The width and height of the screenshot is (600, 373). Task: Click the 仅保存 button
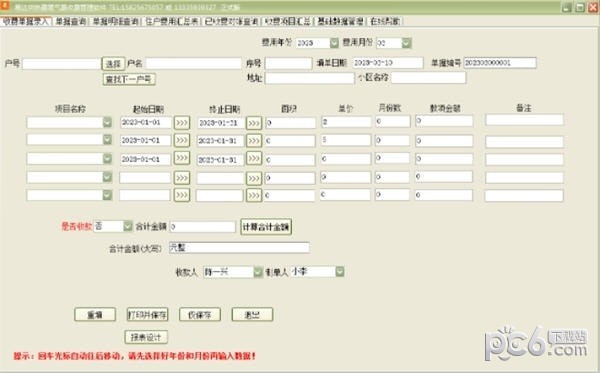(x=200, y=315)
